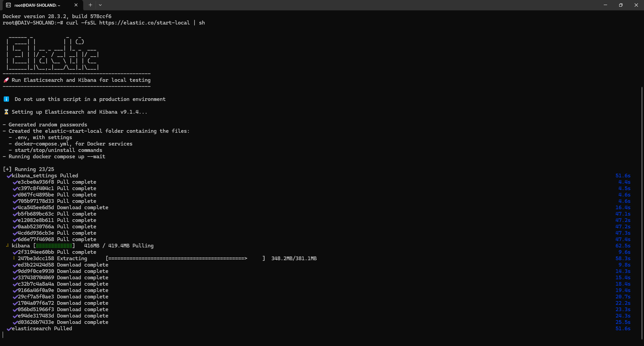Click the checkmark beside e3cbe0a936f8
The image size is (644, 346).
[x=15, y=182]
